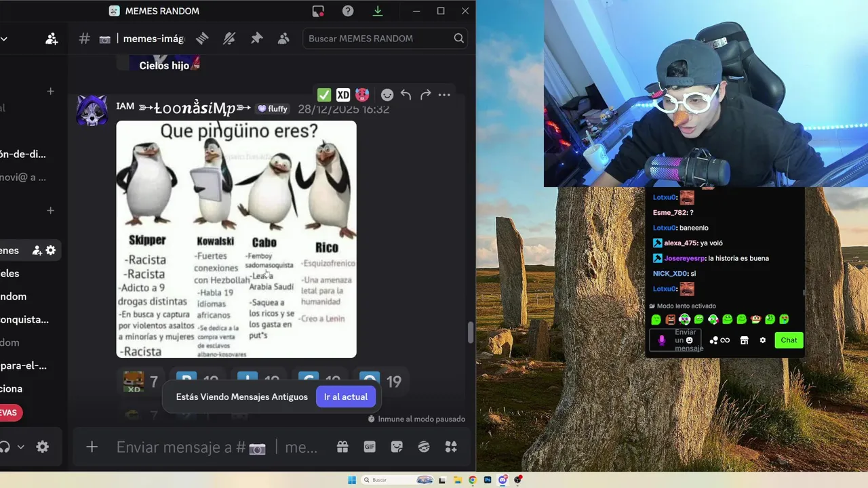Select the channel ending in ón-de-di...

pos(23,154)
